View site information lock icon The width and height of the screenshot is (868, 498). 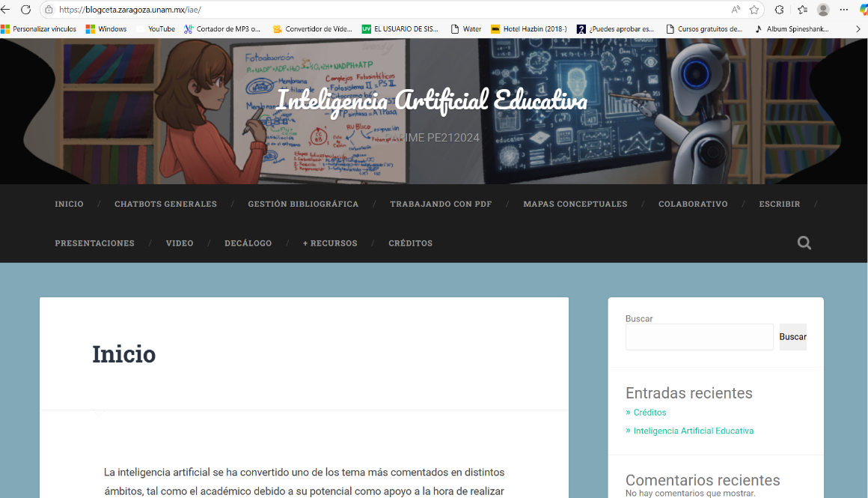[x=49, y=10]
